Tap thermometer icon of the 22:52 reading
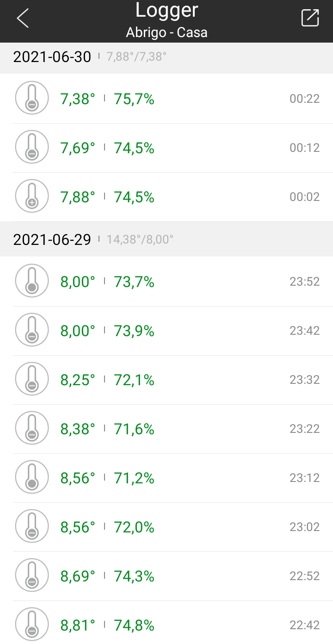 (x=32, y=575)
